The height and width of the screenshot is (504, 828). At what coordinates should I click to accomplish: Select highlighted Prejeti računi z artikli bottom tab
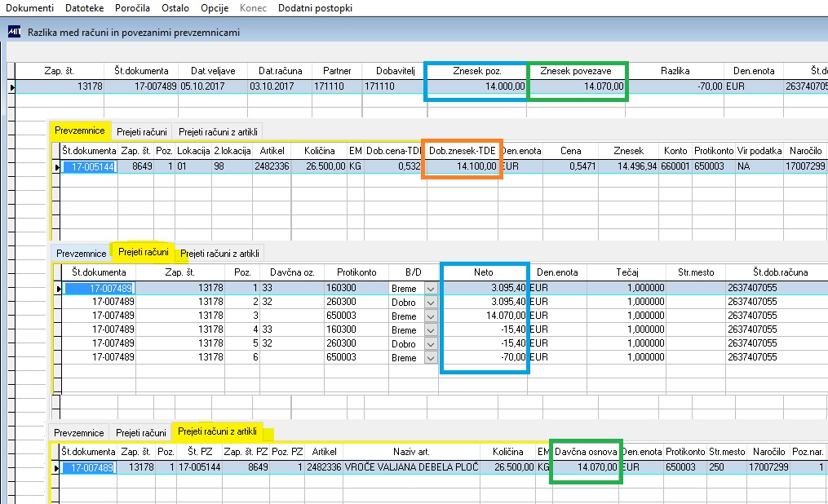tap(218, 431)
